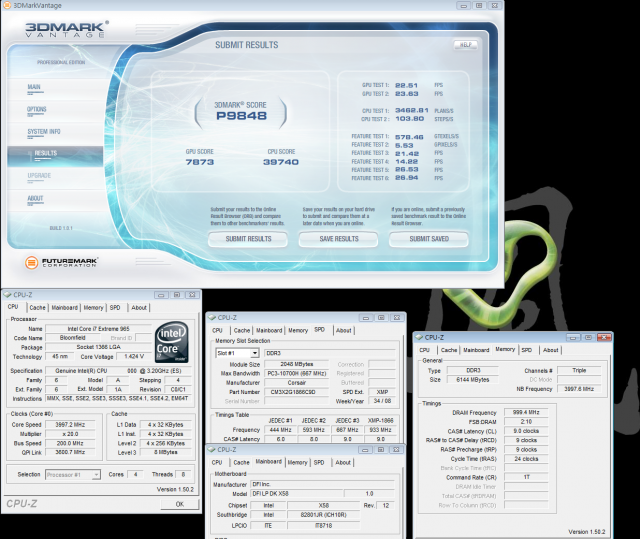Click the 3DMarkVantage title bar app icon
The image size is (640, 539).
(x=7, y=5)
